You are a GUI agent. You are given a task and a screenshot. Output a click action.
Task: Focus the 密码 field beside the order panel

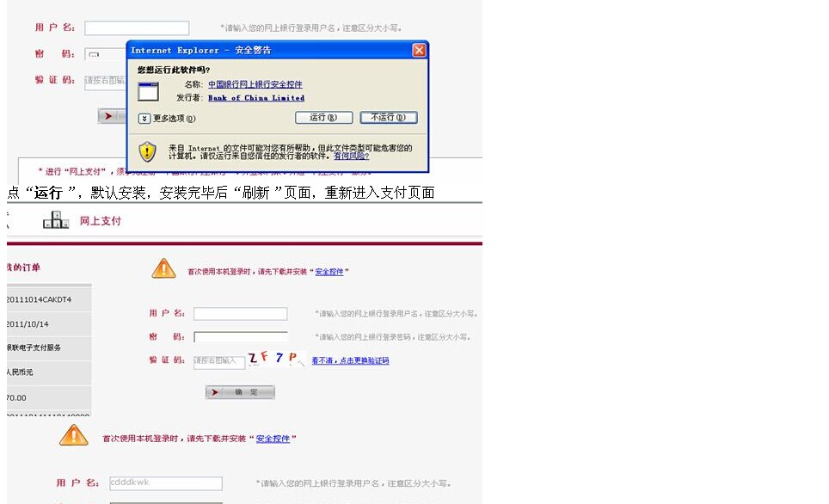coord(240,337)
